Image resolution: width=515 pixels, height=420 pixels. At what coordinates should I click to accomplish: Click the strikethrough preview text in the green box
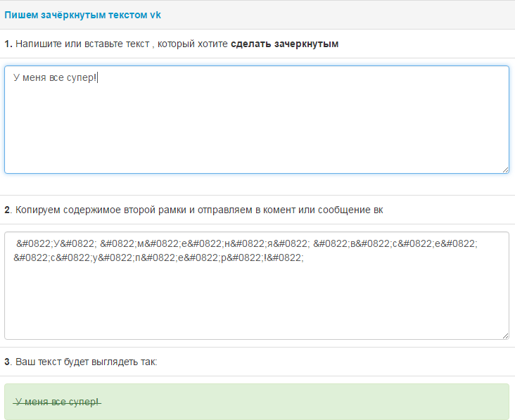click(58, 402)
